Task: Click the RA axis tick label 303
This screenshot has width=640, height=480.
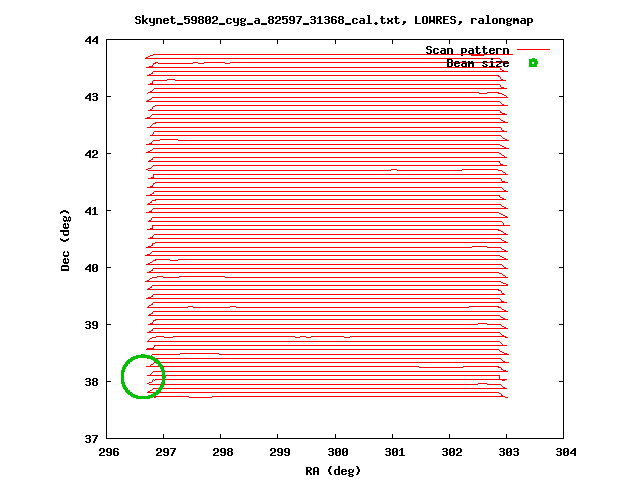Action: point(509,452)
